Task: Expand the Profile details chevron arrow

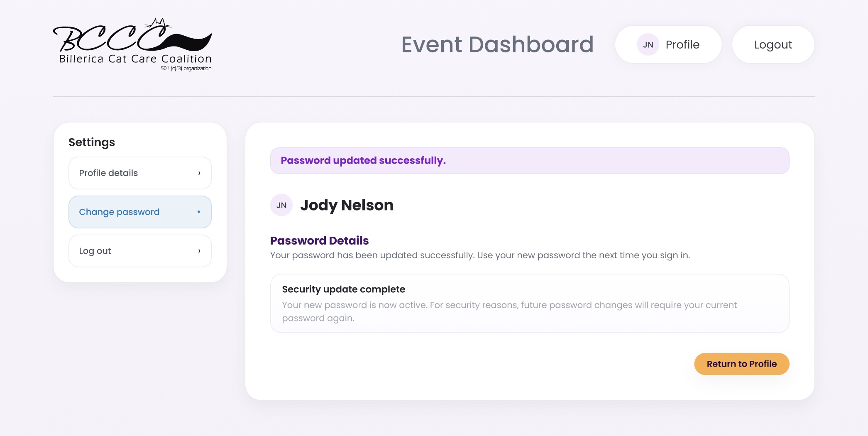Action: 199,173
